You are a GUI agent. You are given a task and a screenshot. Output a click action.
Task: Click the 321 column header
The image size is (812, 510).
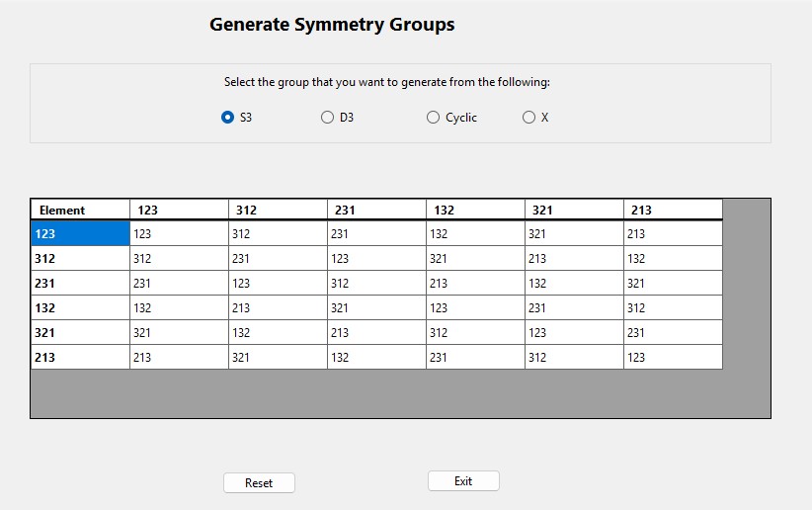574,210
